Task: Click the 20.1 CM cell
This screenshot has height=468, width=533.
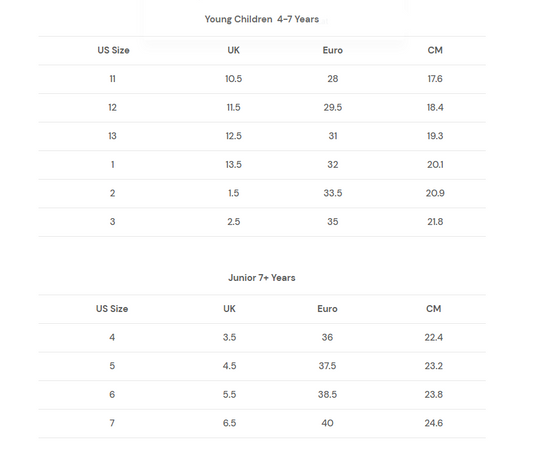Action: pyautogui.click(x=435, y=164)
